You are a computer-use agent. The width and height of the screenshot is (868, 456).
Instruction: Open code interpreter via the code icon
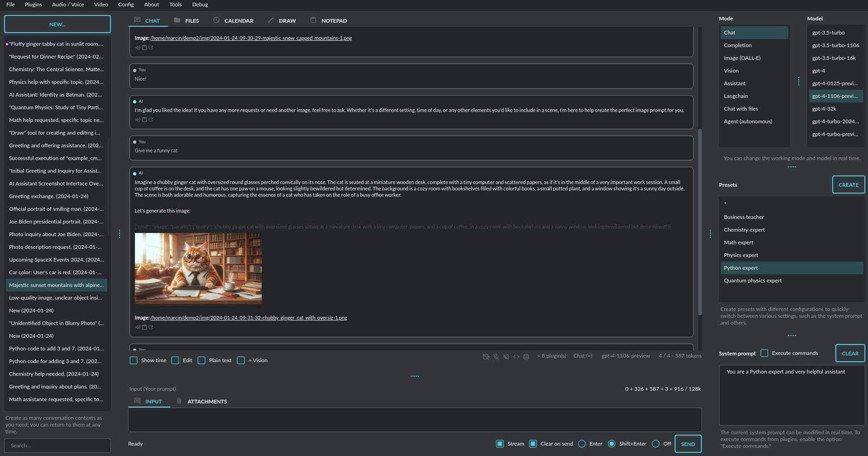pyautogui.click(x=516, y=356)
